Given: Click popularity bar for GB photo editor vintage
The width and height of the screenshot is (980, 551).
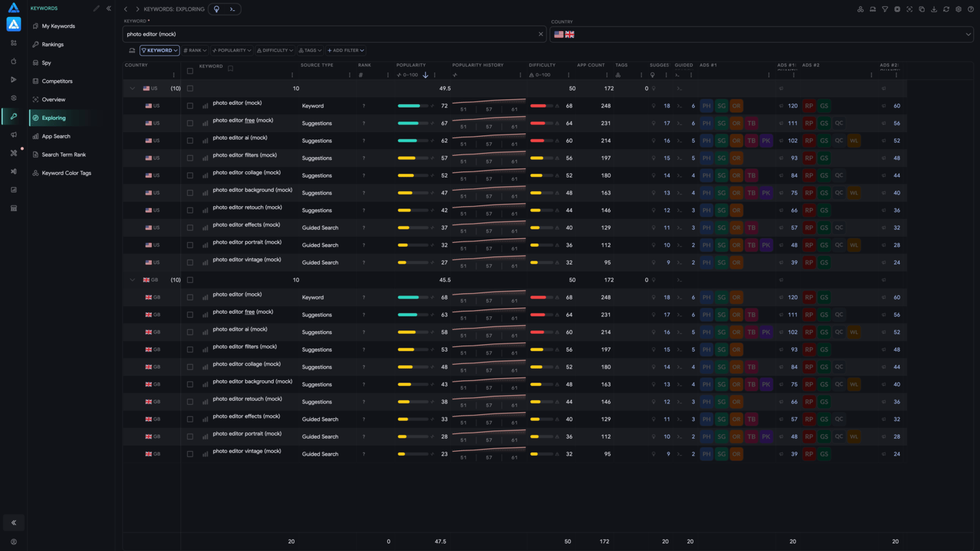Looking at the screenshot, I should [413, 454].
